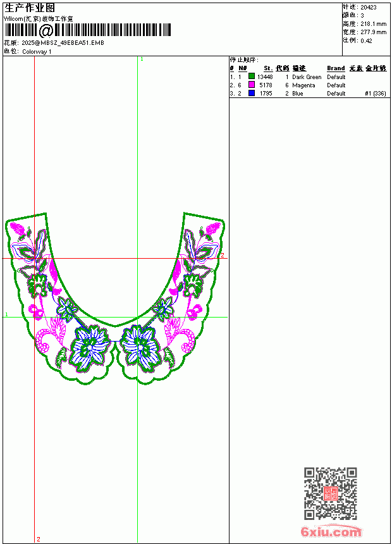The width and height of the screenshot is (392, 544).
Task: Click the left large blue flower
Action: point(90,347)
